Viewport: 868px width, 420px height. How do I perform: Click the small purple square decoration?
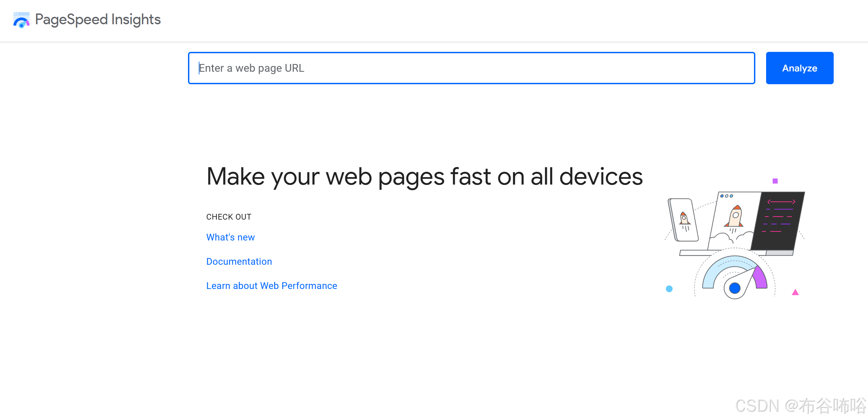click(x=775, y=181)
